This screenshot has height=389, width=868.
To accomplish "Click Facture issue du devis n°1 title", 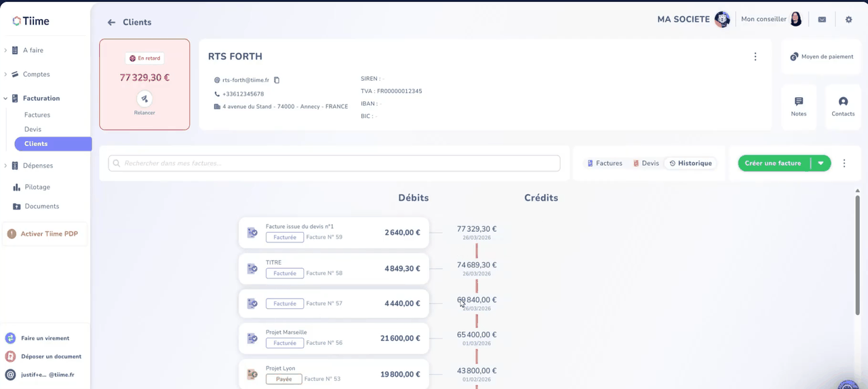I will pos(300,227).
